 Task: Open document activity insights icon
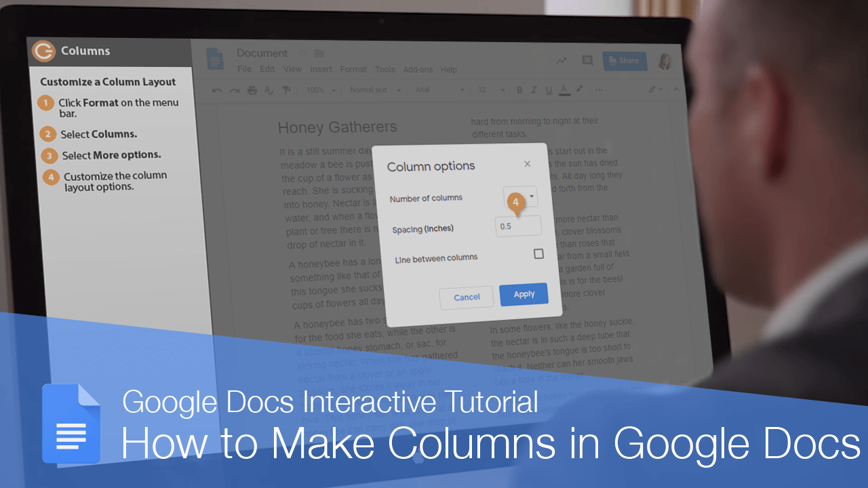(561, 60)
